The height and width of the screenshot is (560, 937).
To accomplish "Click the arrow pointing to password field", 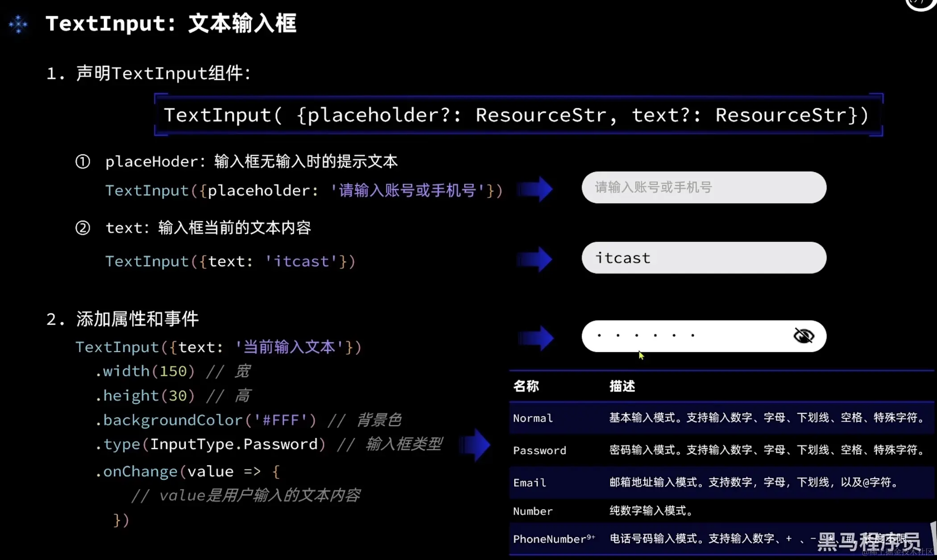I will [537, 338].
